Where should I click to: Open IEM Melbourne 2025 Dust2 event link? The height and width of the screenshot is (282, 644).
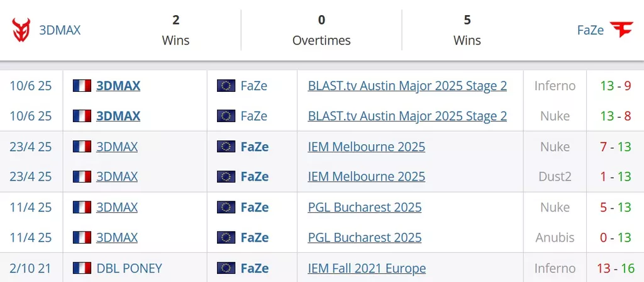(x=367, y=176)
